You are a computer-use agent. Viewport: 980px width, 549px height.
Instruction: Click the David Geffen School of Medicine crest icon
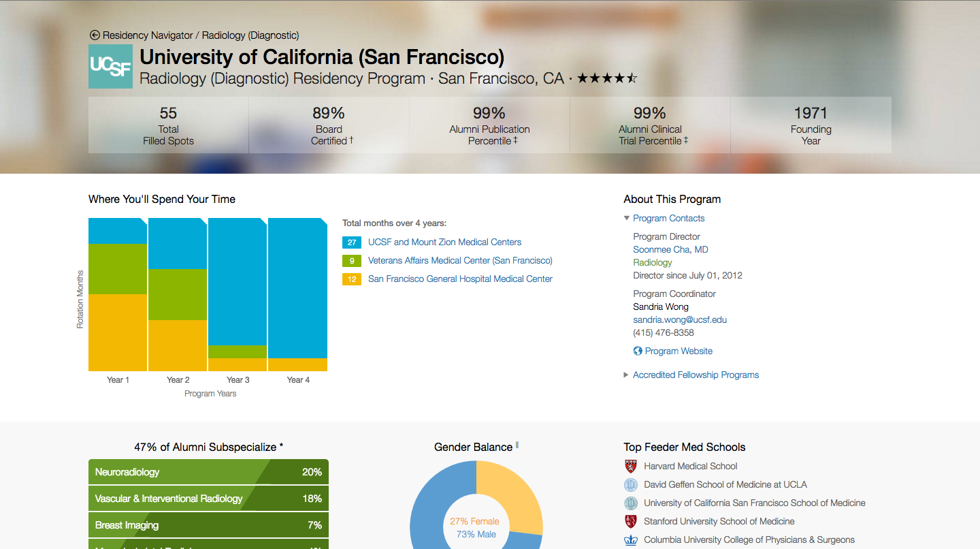click(630, 484)
